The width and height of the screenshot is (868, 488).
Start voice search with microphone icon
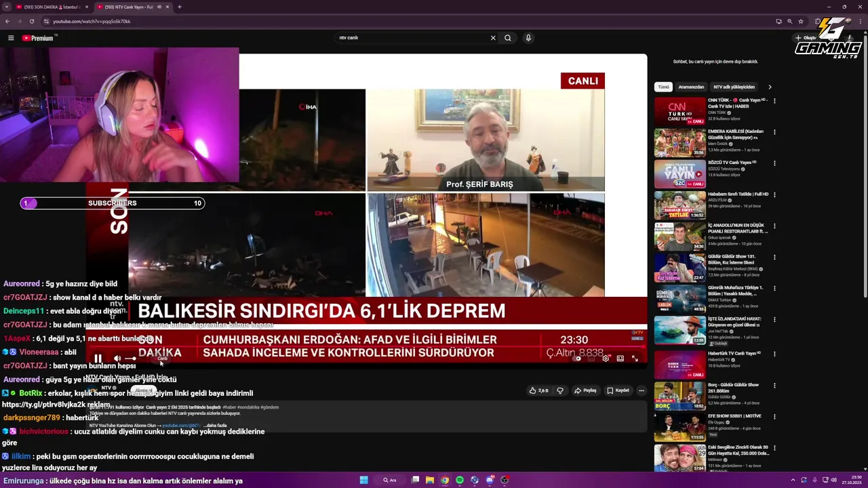click(x=528, y=38)
